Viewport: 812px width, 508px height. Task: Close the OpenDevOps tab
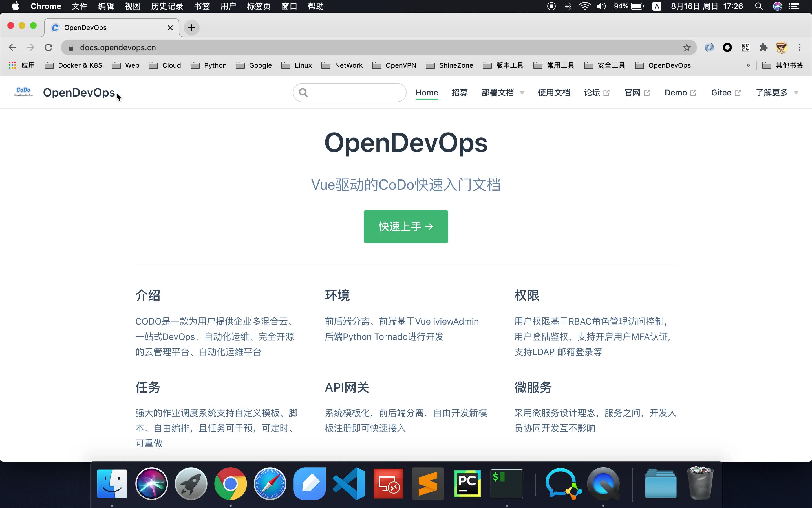[171, 28]
